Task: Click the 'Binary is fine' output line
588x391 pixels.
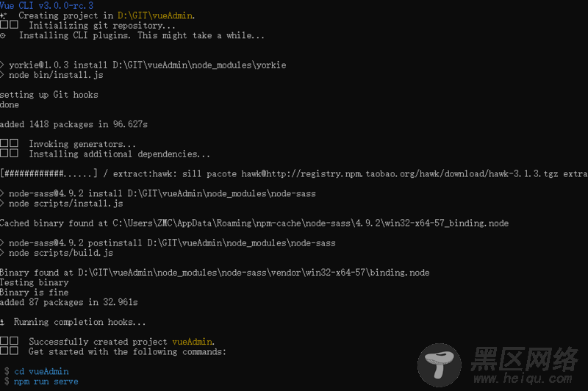Action: pos(34,293)
